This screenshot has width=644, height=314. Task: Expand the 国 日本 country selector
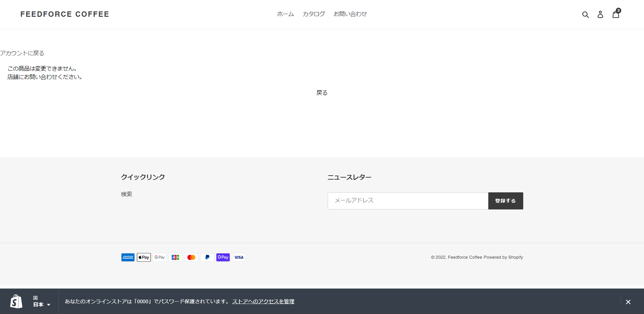pos(41,301)
